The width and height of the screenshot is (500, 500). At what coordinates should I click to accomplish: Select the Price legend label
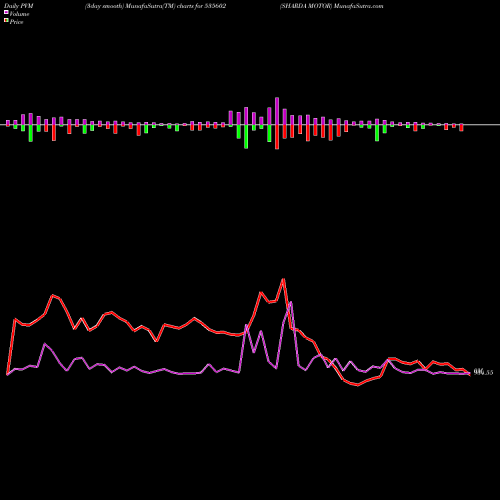(x=16, y=22)
